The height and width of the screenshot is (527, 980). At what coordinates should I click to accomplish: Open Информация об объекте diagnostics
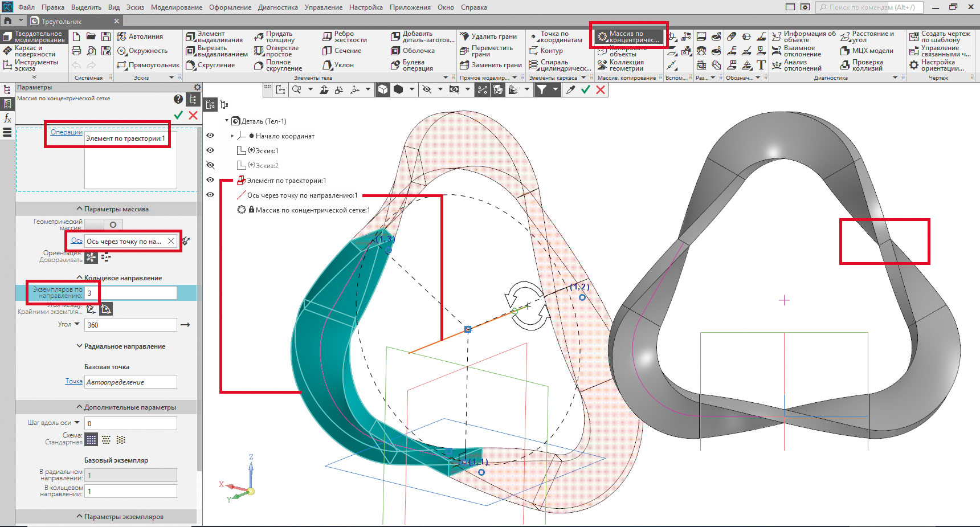click(803, 36)
